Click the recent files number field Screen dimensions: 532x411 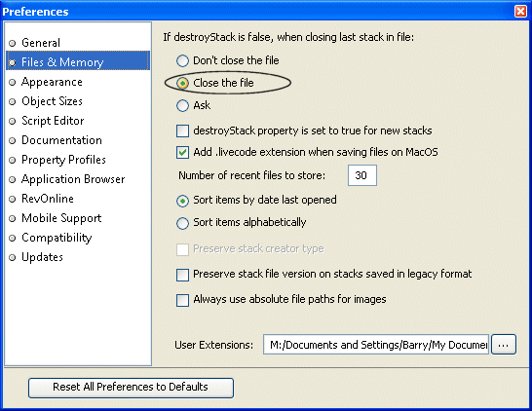(x=362, y=175)
